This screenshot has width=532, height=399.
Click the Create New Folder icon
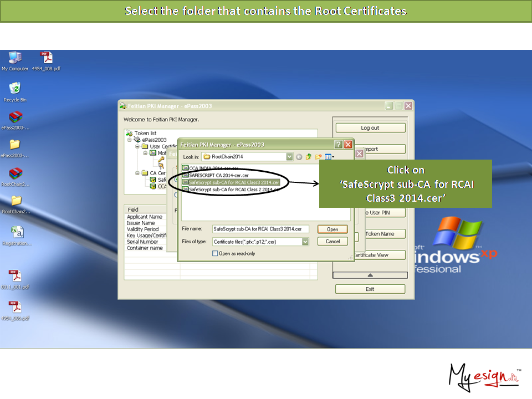coord(319,157)
